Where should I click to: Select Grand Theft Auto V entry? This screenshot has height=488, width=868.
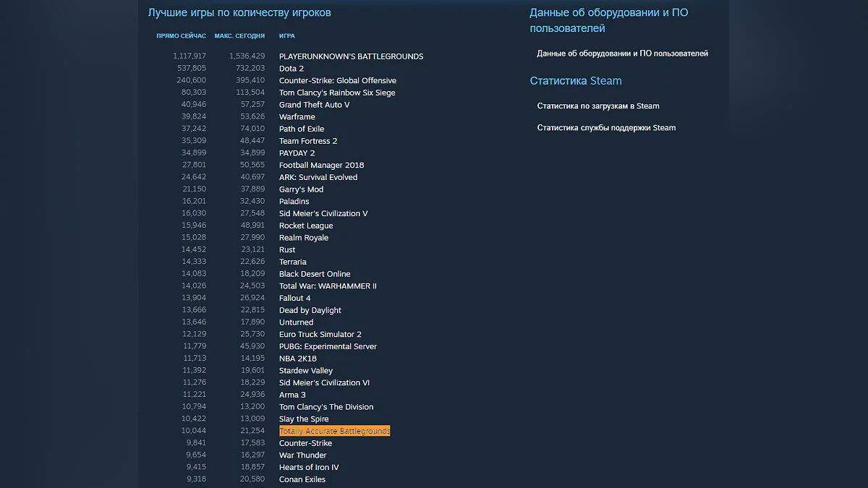pos(314,105)
